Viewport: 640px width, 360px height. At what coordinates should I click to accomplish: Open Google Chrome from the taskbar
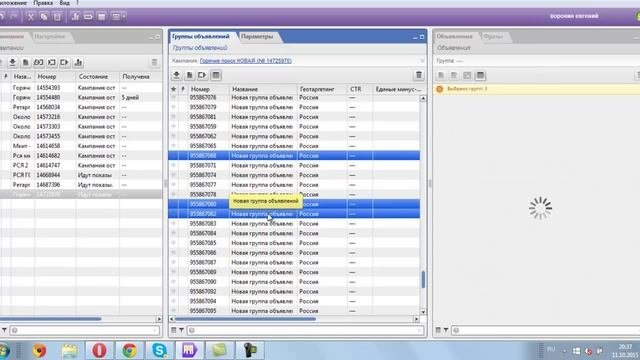(129, 350)
